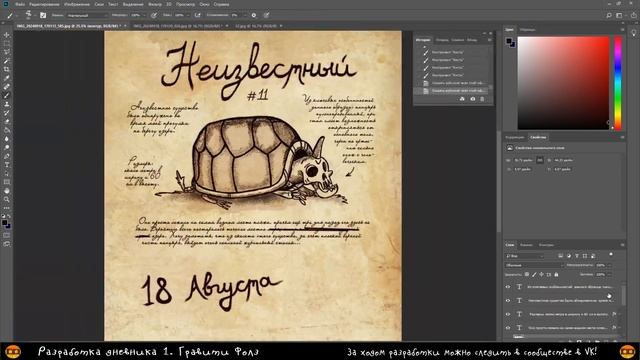Screen dimensions: 640x360
Task: Switch to the second document tab
Action: (178, 26)
